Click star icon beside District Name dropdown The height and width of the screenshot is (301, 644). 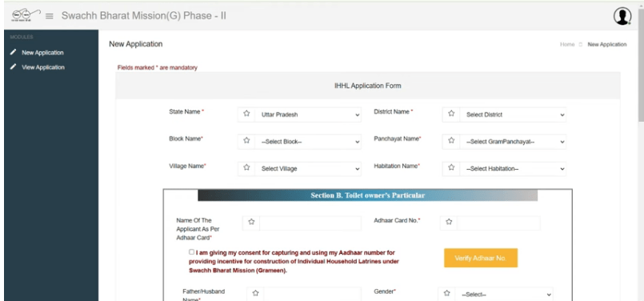point(451,114)
